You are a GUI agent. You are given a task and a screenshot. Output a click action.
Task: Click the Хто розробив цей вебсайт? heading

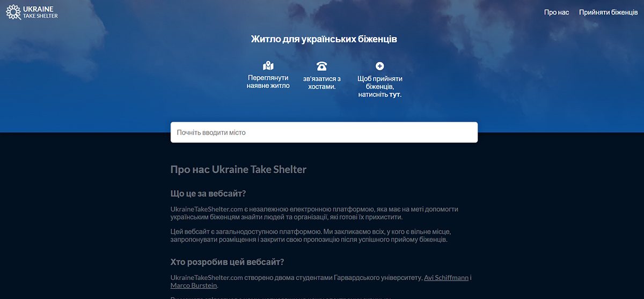(x=227, y=262)
